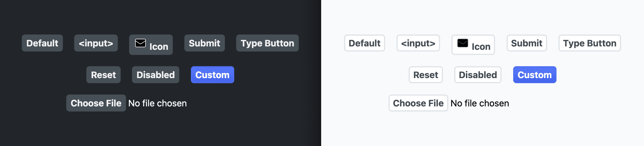Click the dark panel's "No file chosen" text
The width and height of the screenshot is (644, 146).
coord(157,103)
